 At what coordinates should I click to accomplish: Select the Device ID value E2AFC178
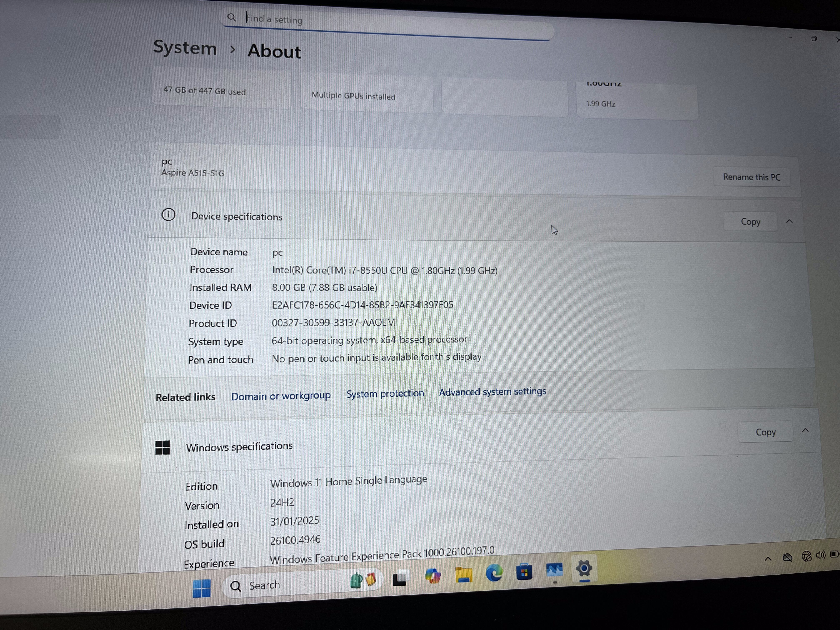click(x=363, y=305)
